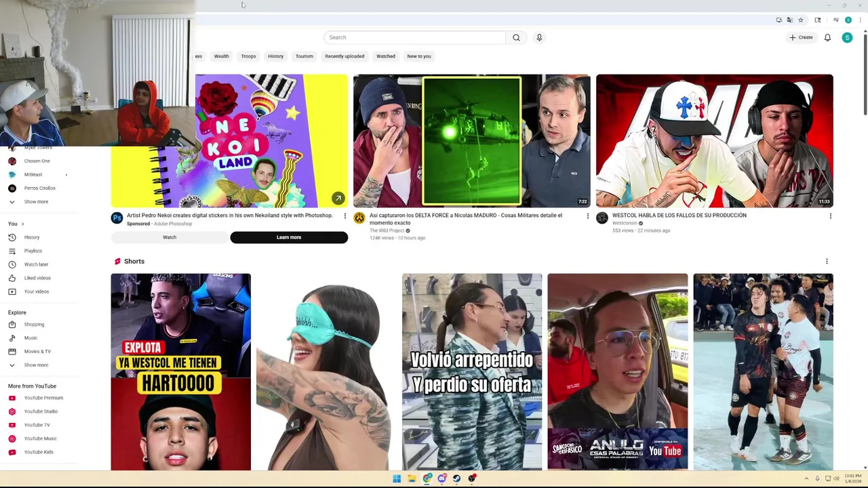This screenshot has height=488, width=868.
Task: Open Playlists in sidebar
Action: click(x=39, y=251)
